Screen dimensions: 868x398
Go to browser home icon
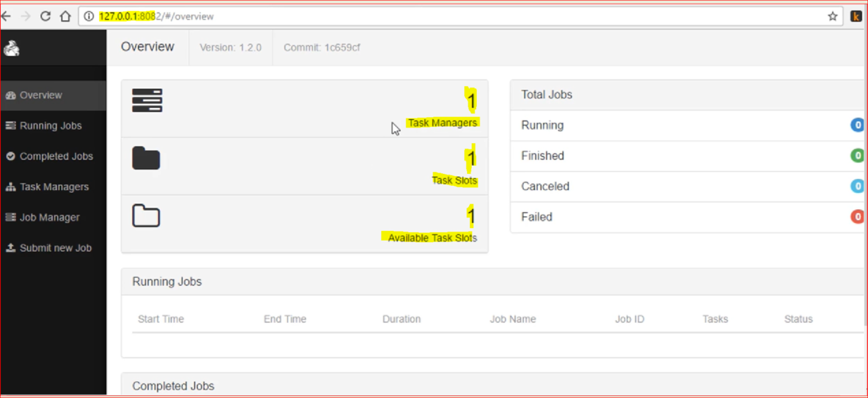point(66,16)
